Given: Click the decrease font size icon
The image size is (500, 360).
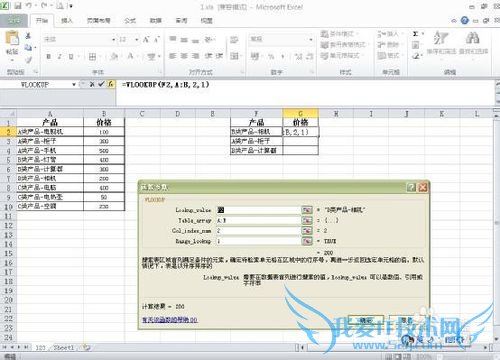Looking at the screenshot, I should [x=157, y=40].
